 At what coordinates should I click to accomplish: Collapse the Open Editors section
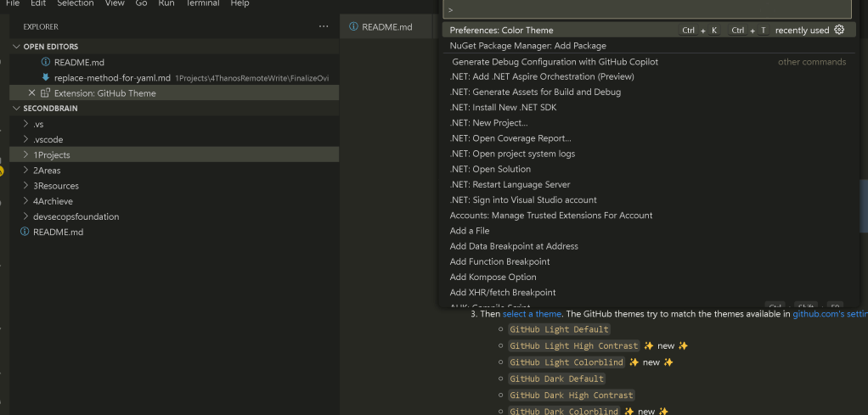coord(17,47)
